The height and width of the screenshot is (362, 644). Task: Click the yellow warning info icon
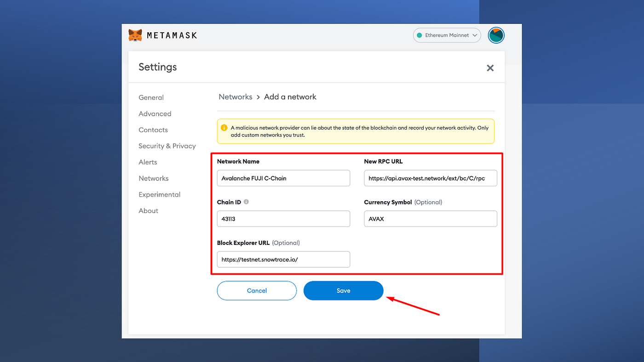[x=224, y=128]
